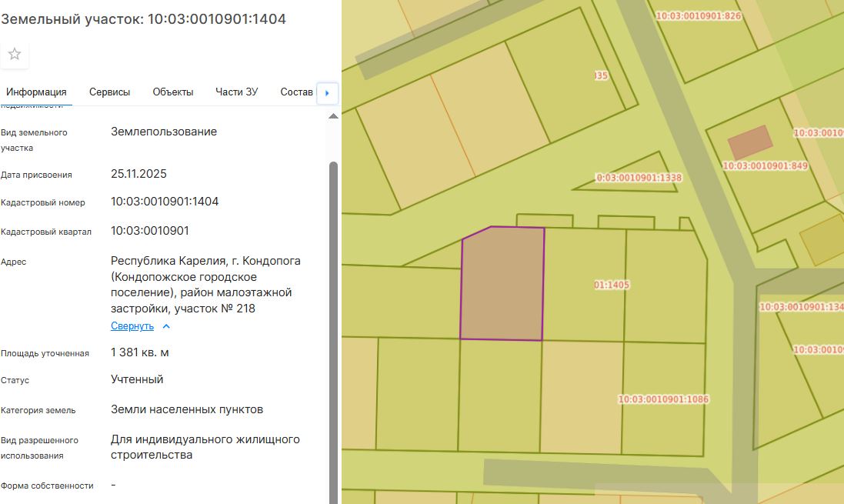Image resolution: width=844 pixels, height=504 pixels.
Task: Click the red building above label 849
Action: pos(749,142)
